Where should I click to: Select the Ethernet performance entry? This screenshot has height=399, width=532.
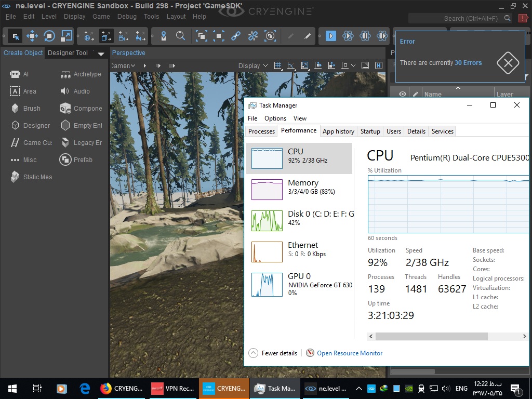tap(299, 252)
